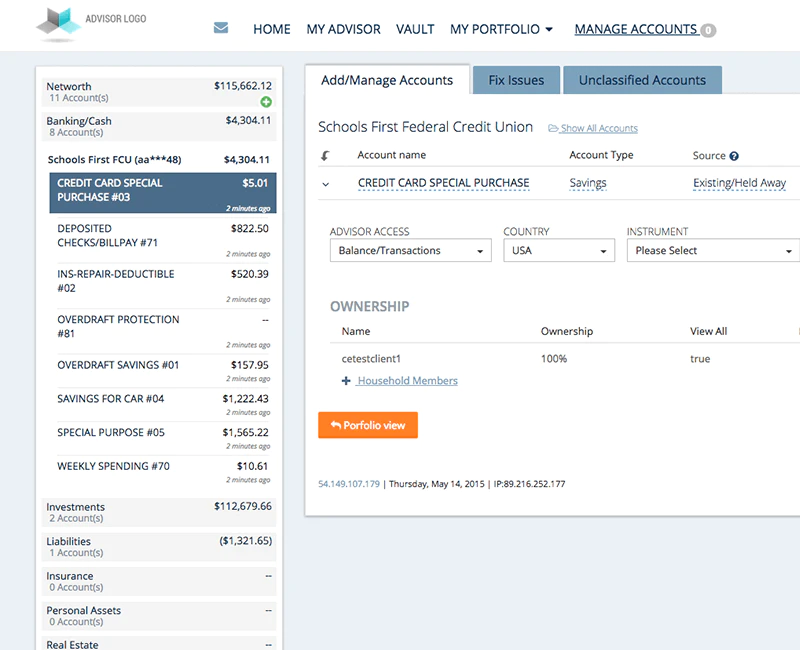
Task: Collapse the Credit Card Special Purchase row chevron
Action: [x=326, y=184]
